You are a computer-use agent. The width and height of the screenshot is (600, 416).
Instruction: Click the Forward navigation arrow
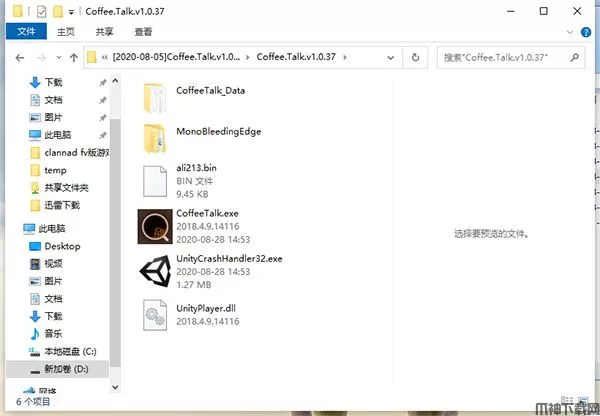[42, 58]
